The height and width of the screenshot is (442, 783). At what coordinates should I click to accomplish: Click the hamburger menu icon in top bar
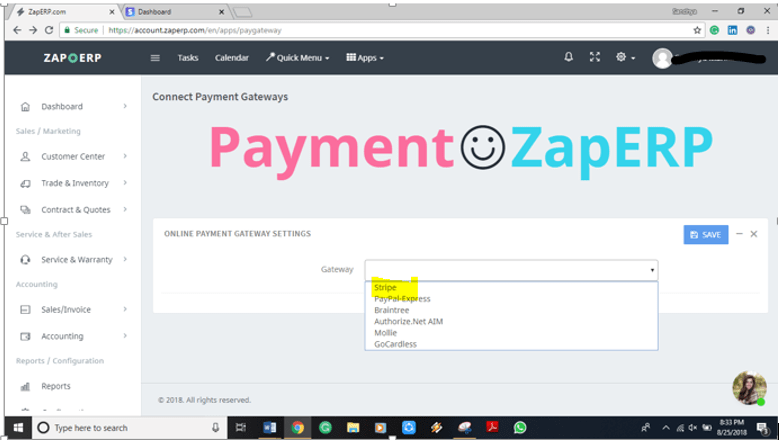155,58
